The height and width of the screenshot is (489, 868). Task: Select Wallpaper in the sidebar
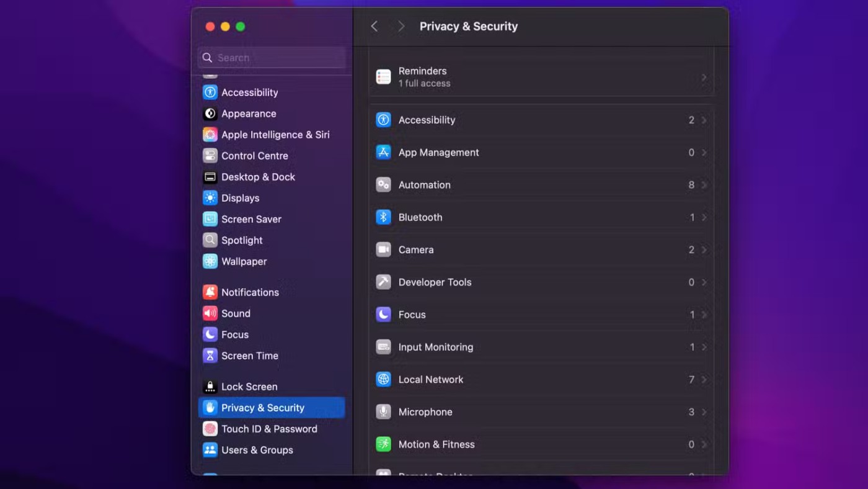click(x=244, y=261)
